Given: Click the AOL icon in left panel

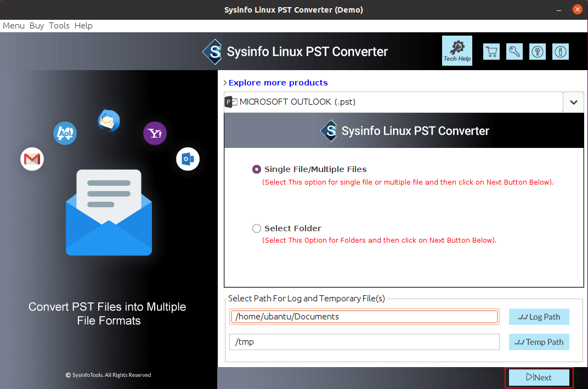Looking at the screenshot, I should [65, 133].
